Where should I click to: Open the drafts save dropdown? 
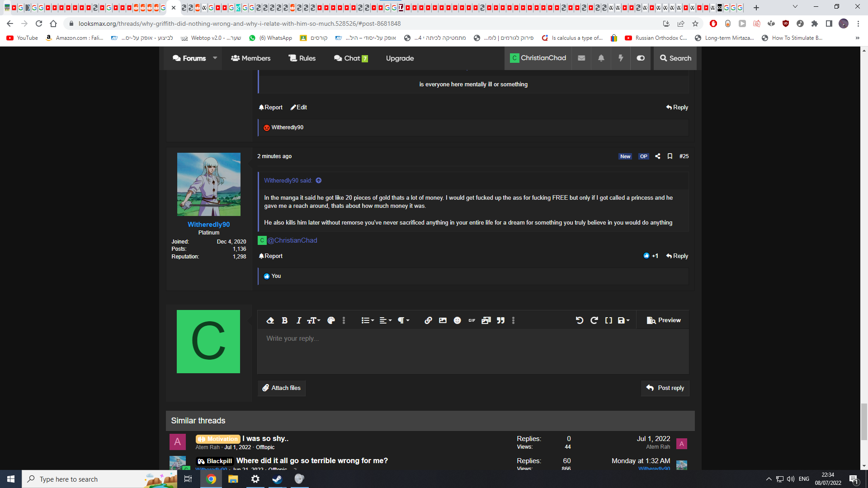pyautogui.click(x=623, y=320)
